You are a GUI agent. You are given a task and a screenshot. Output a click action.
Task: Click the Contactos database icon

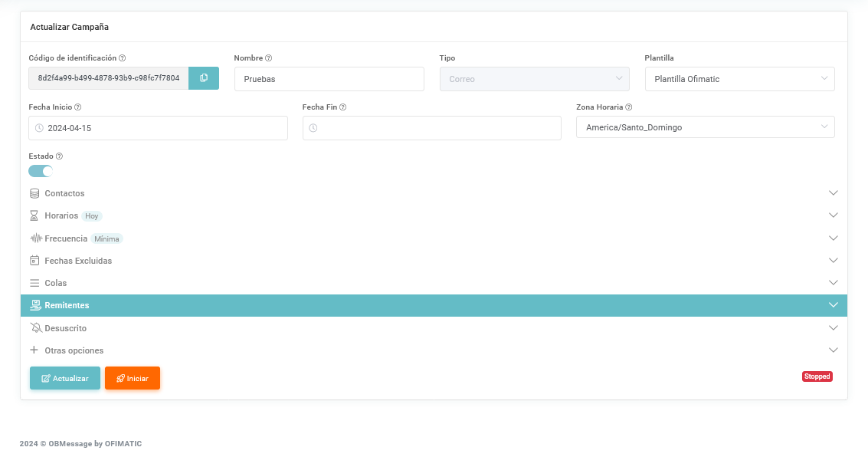point(34,193)
